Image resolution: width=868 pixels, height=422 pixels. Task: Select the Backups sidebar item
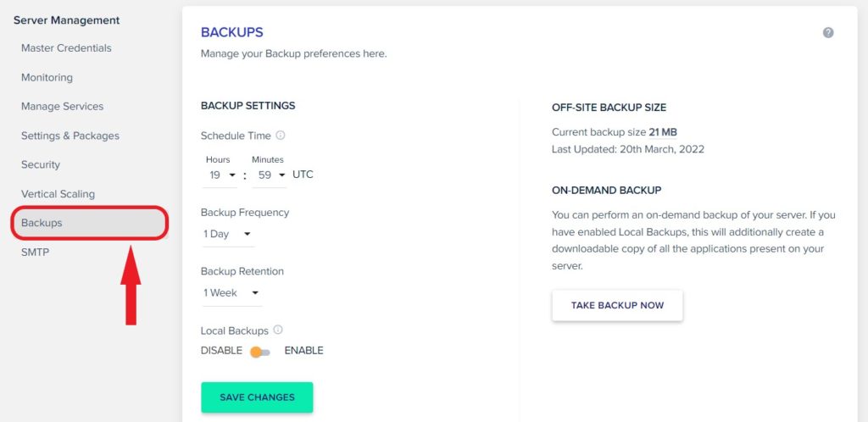(89, 223)
